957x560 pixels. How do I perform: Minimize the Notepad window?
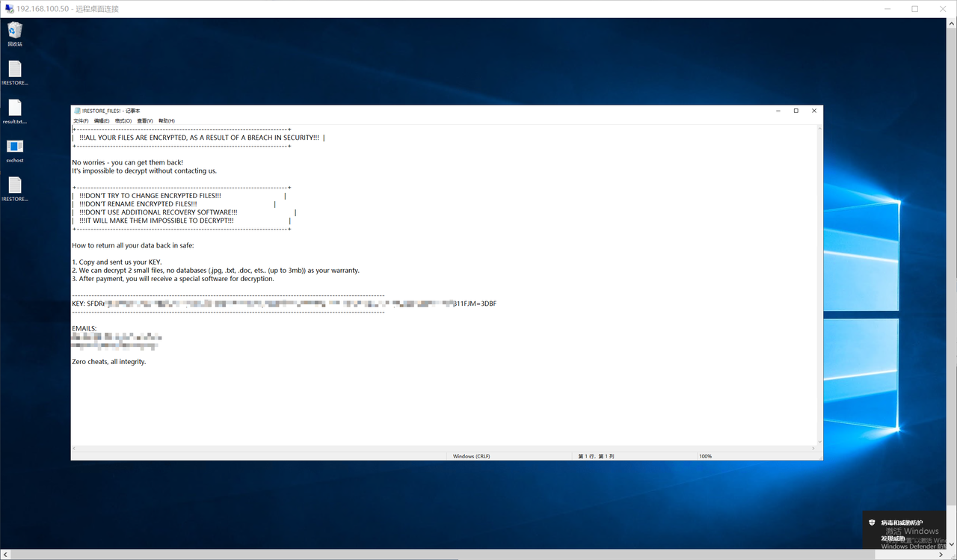point(777,111)
